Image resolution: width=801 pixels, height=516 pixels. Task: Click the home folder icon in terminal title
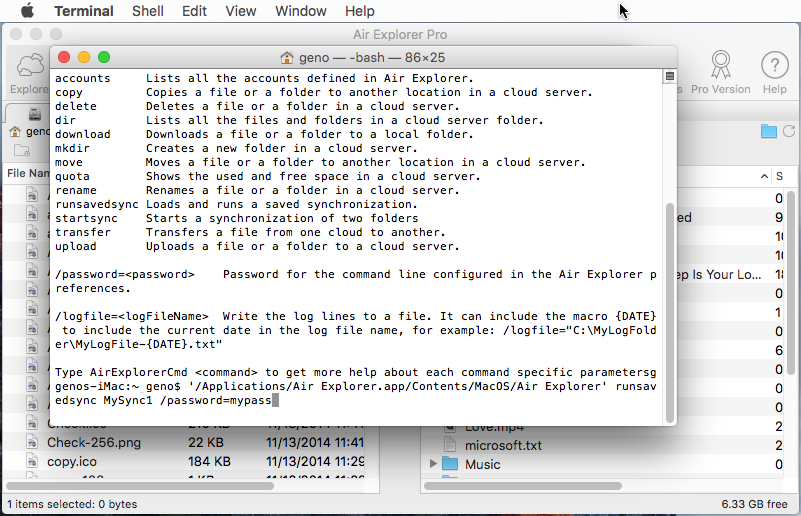(x=287, y=58)
